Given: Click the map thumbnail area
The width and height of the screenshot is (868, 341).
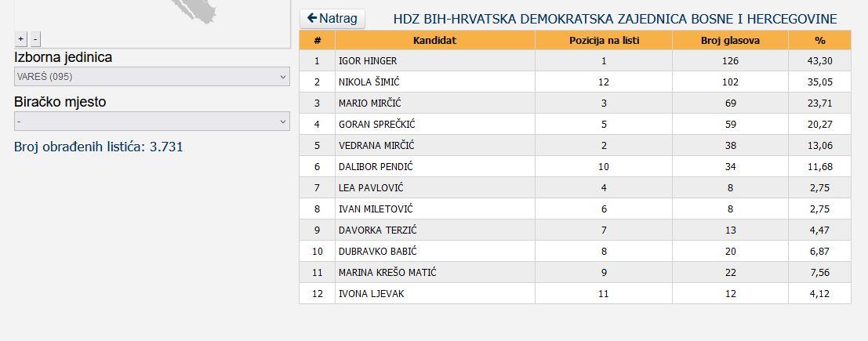Looking at the screenshot, I should (151, 16).
